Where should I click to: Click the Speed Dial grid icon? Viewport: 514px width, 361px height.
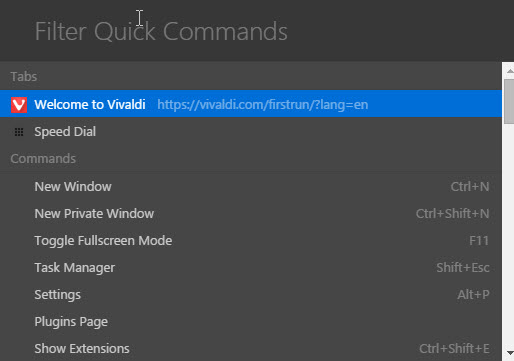(x=19, y=132)
